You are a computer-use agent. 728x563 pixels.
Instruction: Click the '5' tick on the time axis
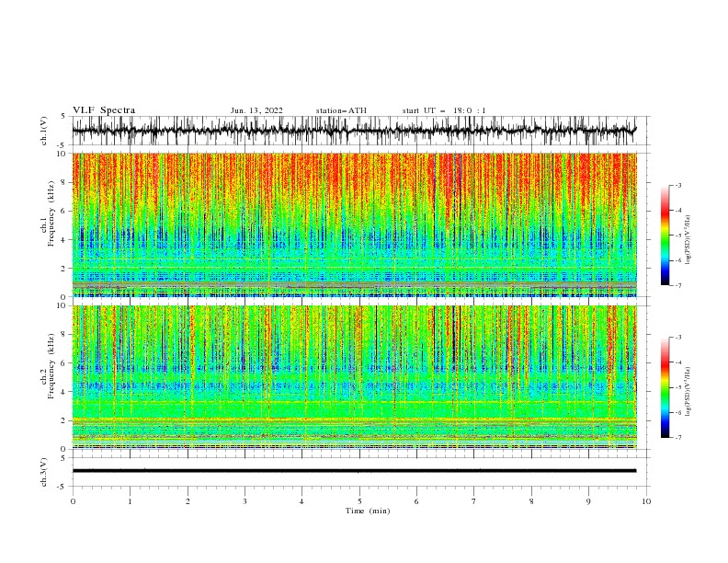coord(359,501)
